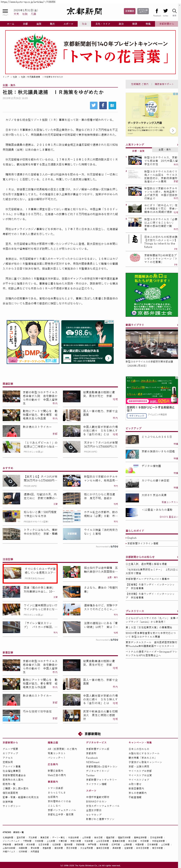This screenshot has height=868, width=181.
Task: Expand 京都新聞からのお知らせ arrow
Action: pos(177,557)
